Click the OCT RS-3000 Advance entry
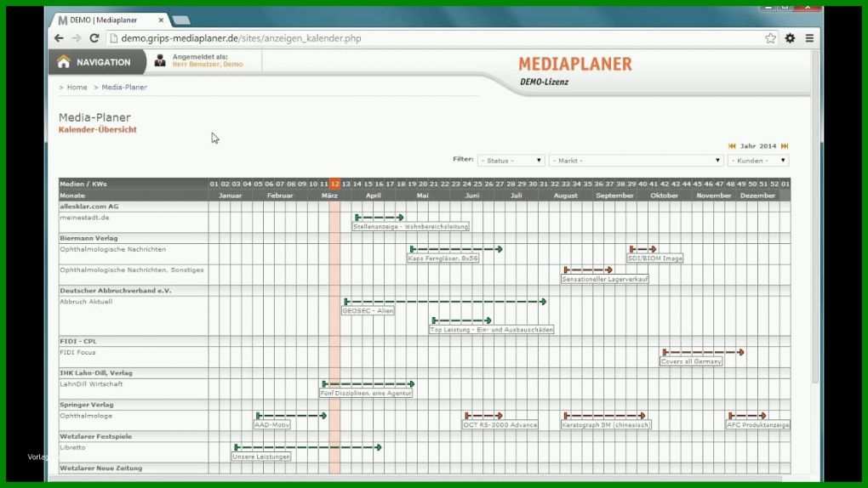 [500, 425]
